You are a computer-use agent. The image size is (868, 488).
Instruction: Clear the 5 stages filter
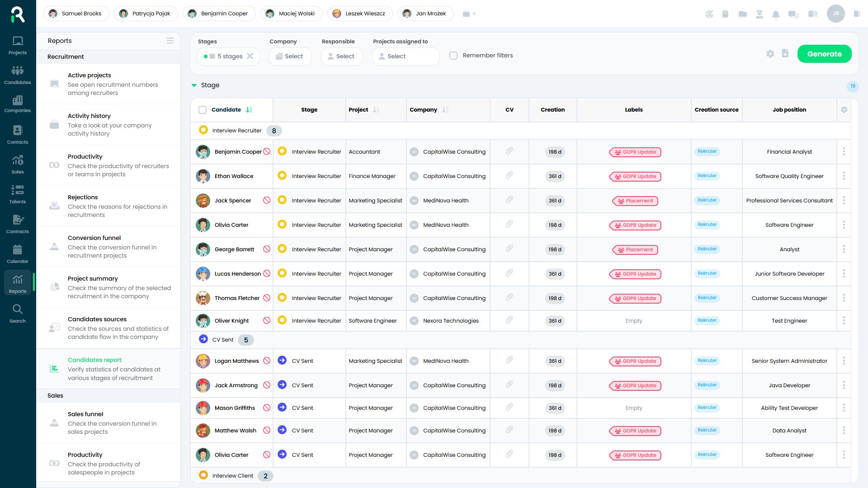(250, 56)
